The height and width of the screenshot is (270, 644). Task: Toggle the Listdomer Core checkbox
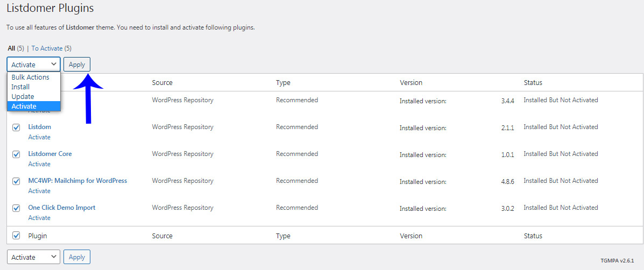point(16,154)
